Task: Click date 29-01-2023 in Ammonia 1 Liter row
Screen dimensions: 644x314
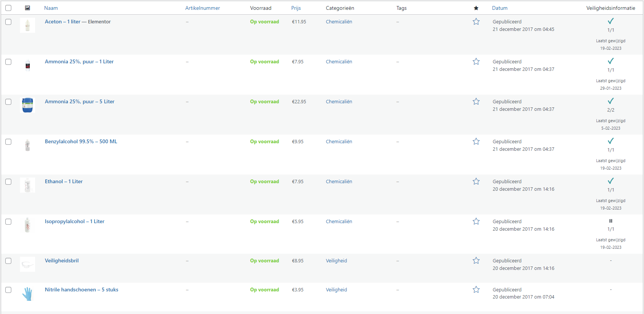Action: point(611,88)
